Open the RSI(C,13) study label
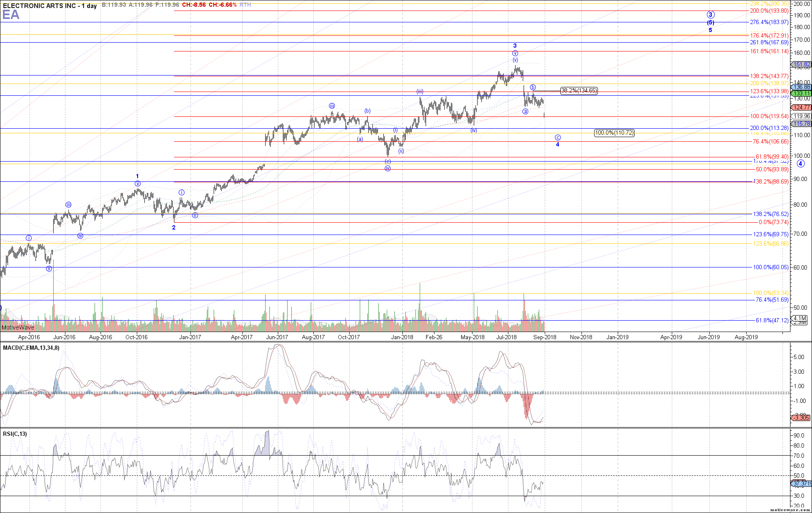812x513 pixels. 15,434
